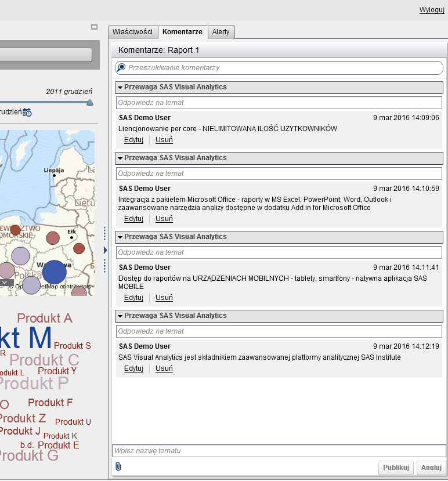The width and height of the screenshot is (448, 481).
Task: Click reply field under the 14:10:59 topic
Action: coord(279,173)
